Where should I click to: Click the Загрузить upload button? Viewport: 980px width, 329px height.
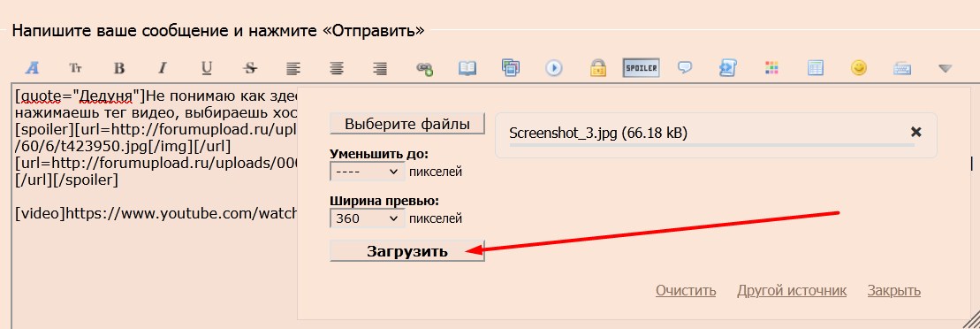[406, 251]
